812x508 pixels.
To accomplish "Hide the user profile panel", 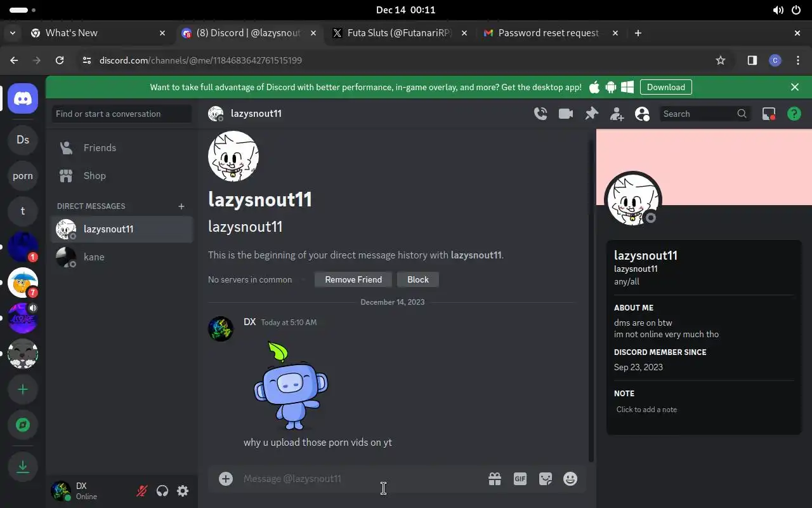I will point(642,114).
